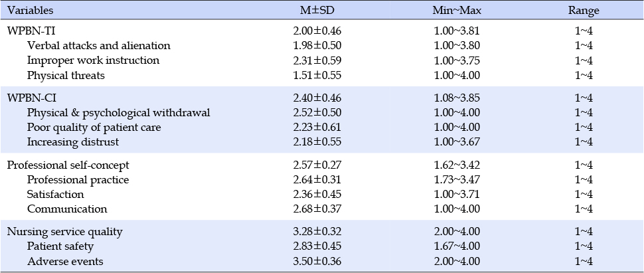
Task: Select the Min~Max column header
Action: [x=457, y=11]
